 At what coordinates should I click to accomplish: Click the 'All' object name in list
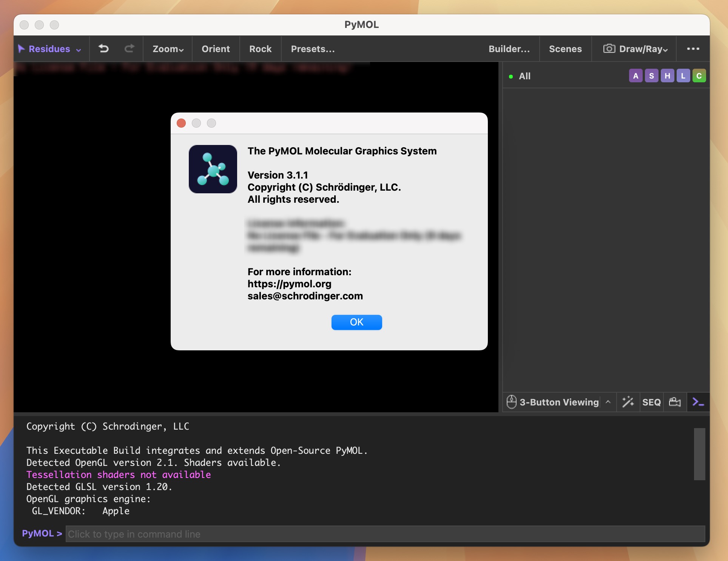pyautogui.click(x=524, y=76)
